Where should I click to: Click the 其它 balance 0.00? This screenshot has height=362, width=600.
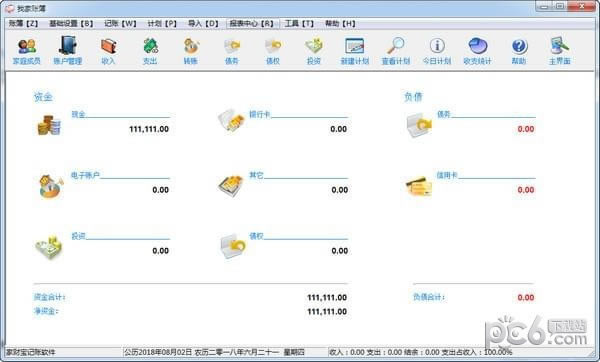tap(340, 190)
